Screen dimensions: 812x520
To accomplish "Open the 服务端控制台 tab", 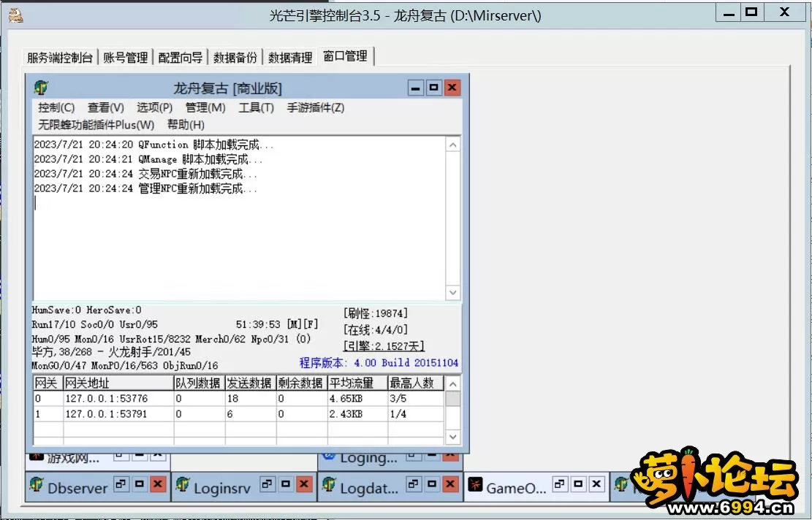I will pyautogui.click(x=59, y=58).
